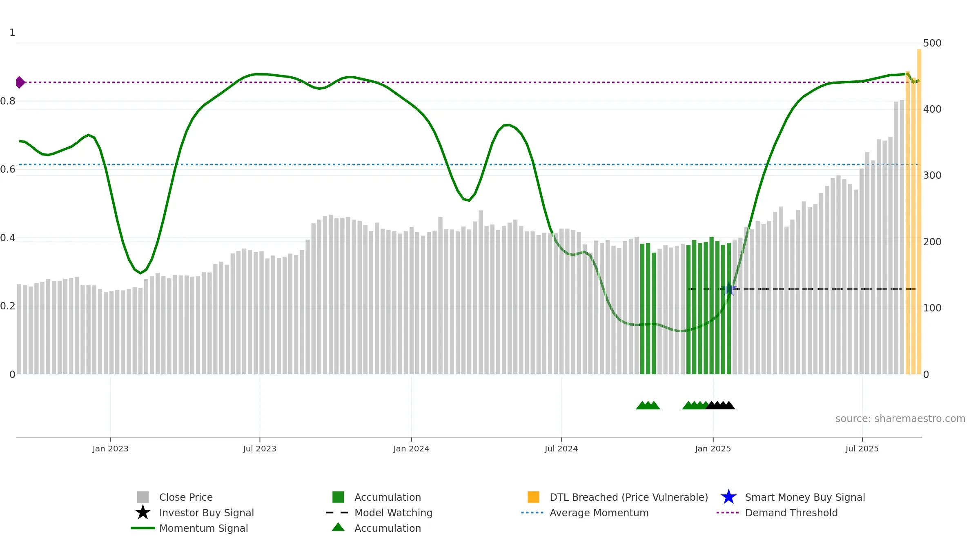Screen dimensions: 980x551
Task: Click the blue Smart Money Buy Signal star in legend
Action: 728,497
